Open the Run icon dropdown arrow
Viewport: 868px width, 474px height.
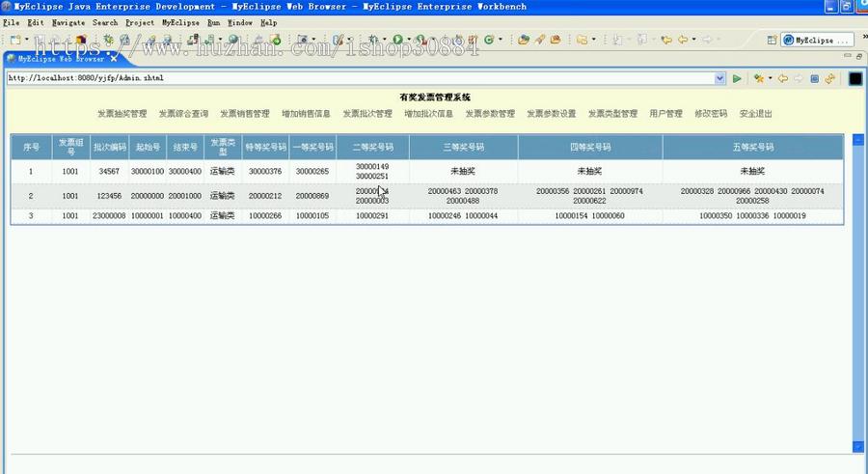pos(409,40)
